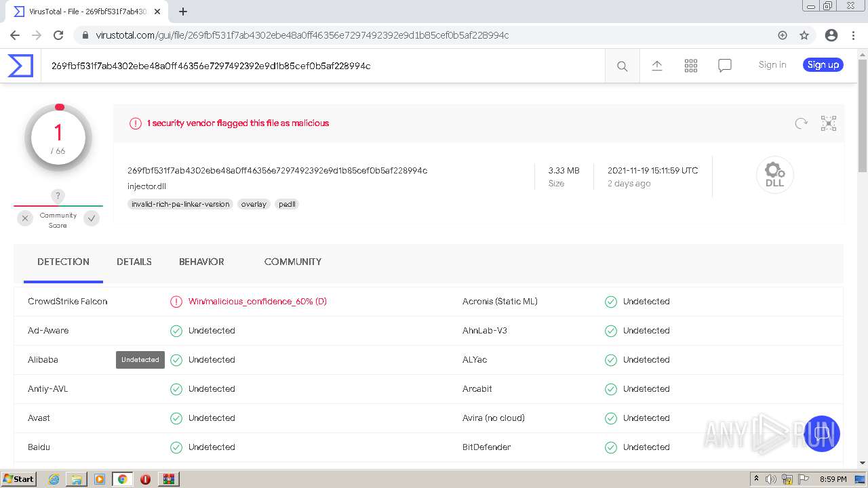Click the Avast vendor name
This screenshot has width=868, height=488.
tap(39, 418)
